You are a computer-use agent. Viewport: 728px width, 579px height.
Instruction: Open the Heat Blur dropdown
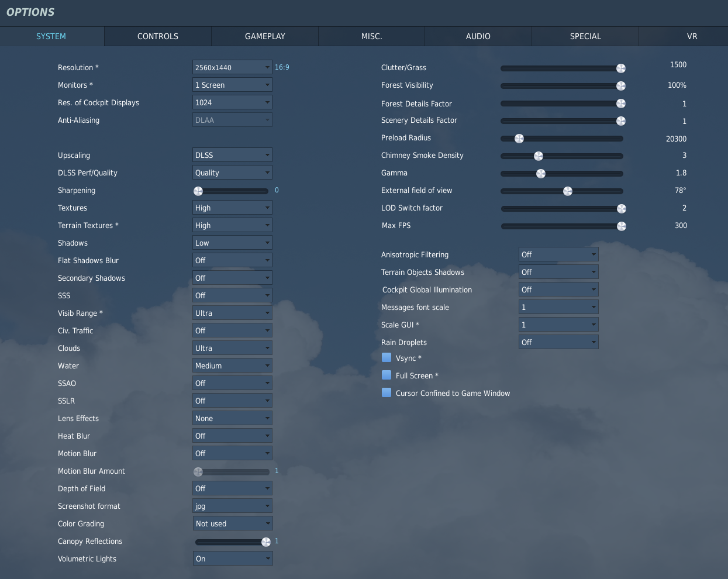233,436
